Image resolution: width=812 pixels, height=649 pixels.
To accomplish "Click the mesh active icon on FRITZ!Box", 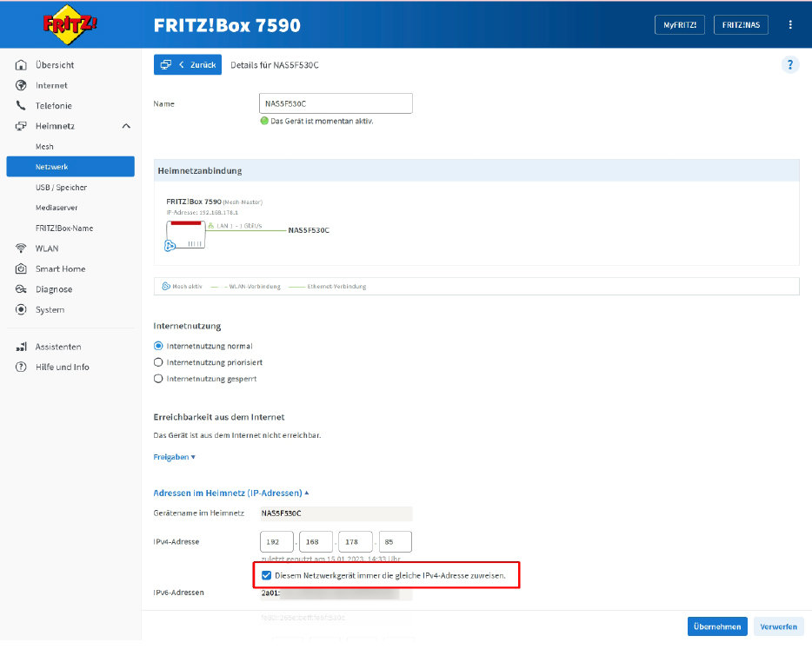I will coord(170,247).
